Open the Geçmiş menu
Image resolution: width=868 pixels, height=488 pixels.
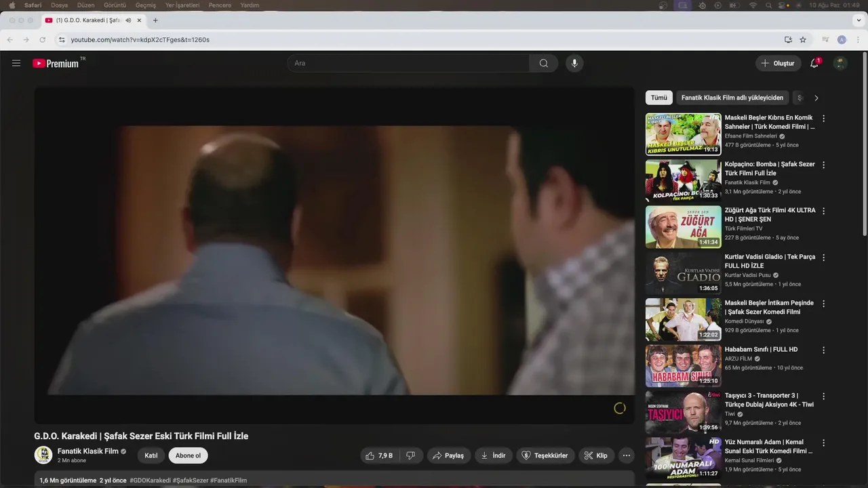[146, 5]
